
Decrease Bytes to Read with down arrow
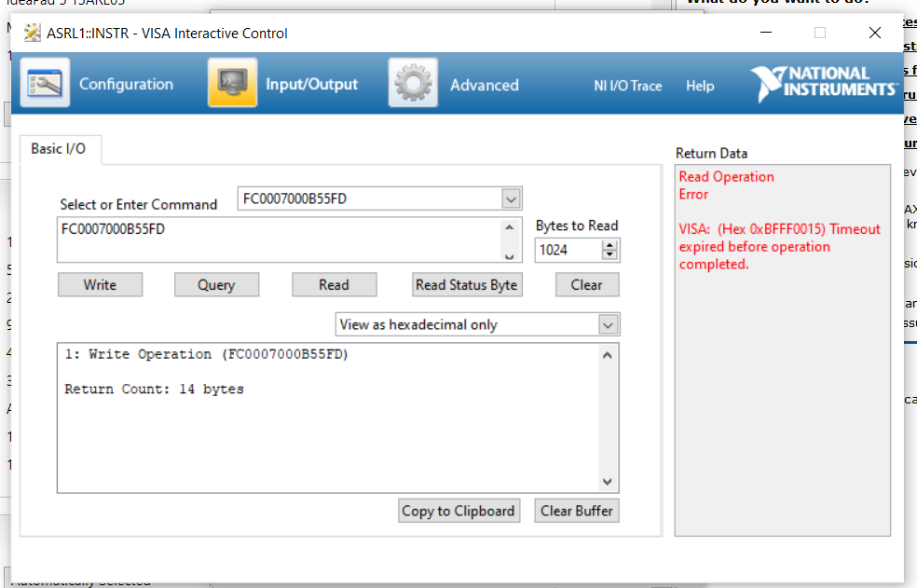click(609, 255)
